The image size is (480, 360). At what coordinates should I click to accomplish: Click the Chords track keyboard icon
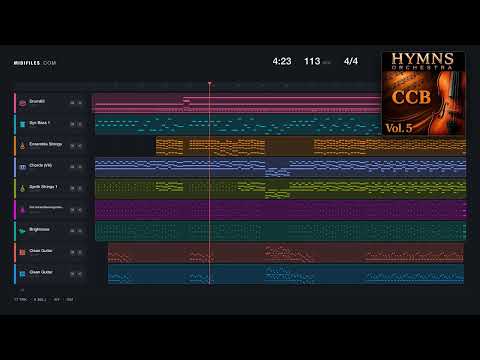point(23,167)
